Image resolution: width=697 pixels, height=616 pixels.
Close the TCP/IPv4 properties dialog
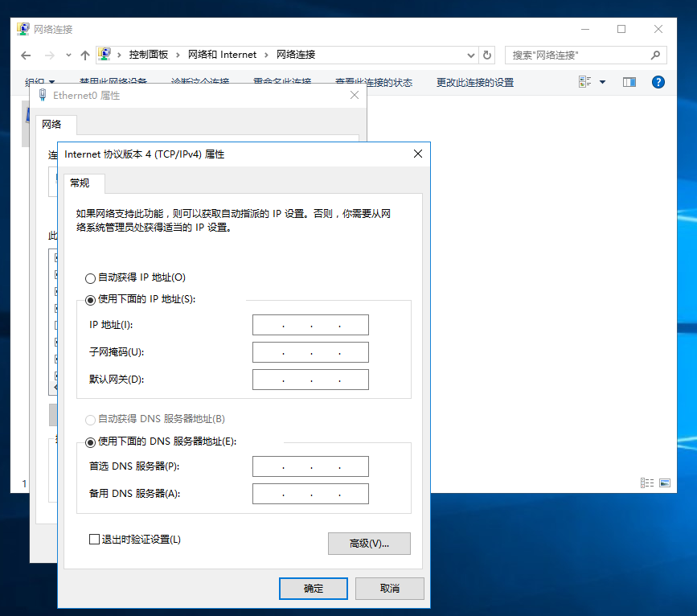coord(418,154)
